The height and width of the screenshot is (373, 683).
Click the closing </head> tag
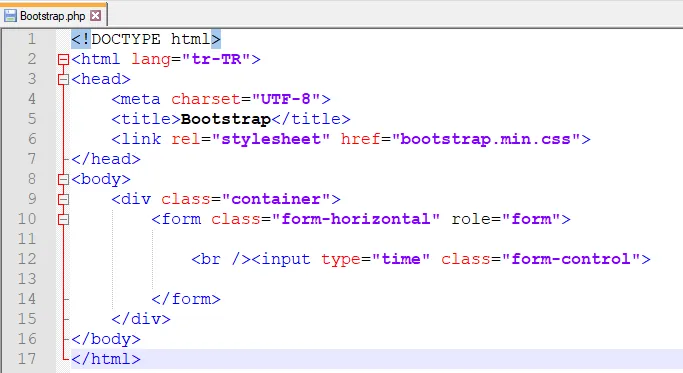click(x=106, y=159)
